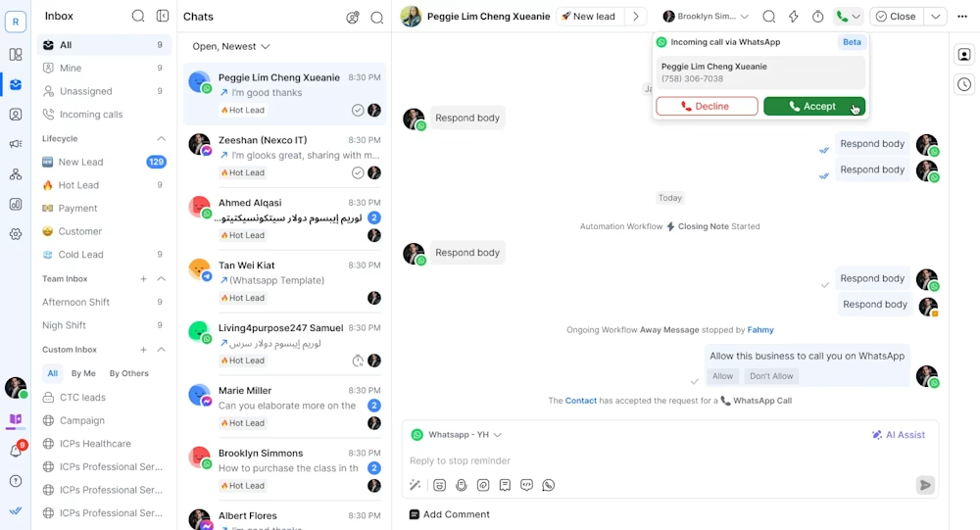The width and height of the screenshot is (980, 530).
Task: Open the notifications bell icon
Action: 16,451
